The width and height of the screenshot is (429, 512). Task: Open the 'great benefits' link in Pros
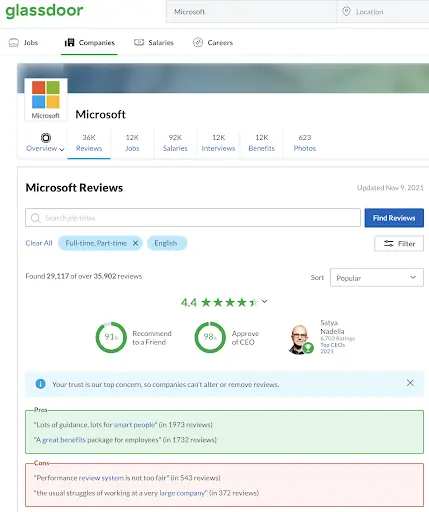coord(64,440)
